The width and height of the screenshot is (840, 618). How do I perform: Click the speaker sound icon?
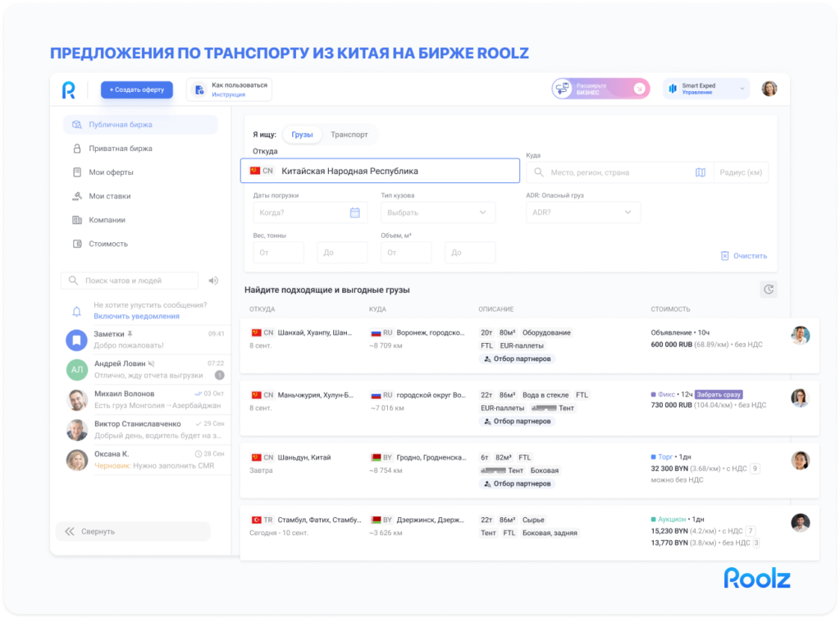[213, 281]
